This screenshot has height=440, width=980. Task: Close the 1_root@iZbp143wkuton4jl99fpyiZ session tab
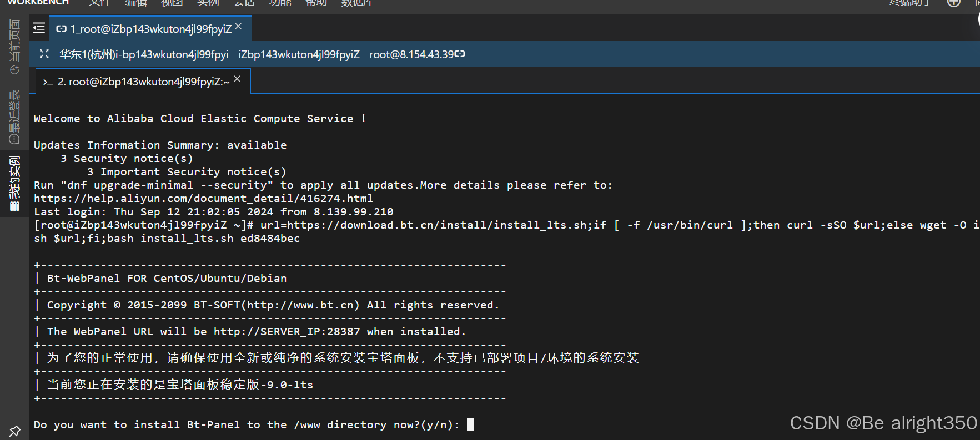pyautogui.click(x=238, y=26)
